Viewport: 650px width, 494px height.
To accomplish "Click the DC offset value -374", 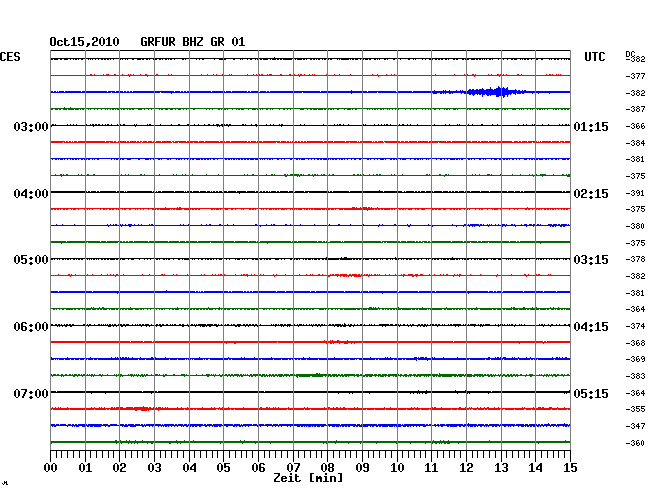I will click(635, 326).
